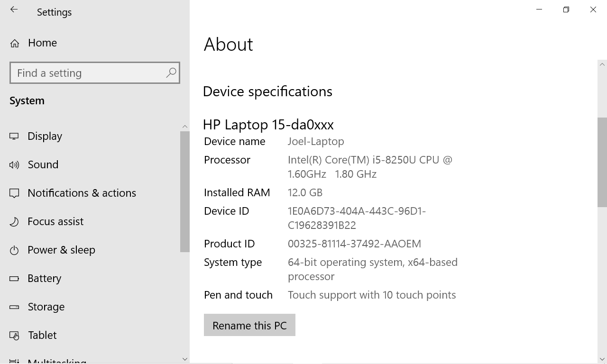
Task: Select the Device ID value 1E0A6D73-404A
Action: [x=357, y=218]
